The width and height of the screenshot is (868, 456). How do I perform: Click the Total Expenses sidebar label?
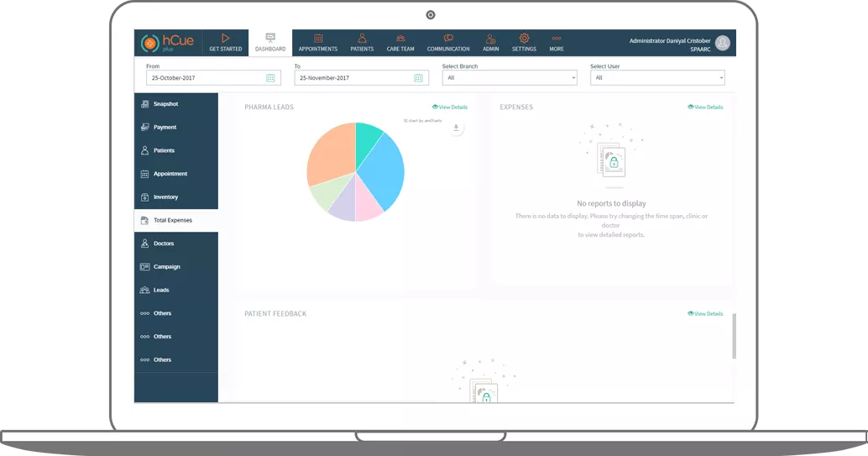point(173,220)
